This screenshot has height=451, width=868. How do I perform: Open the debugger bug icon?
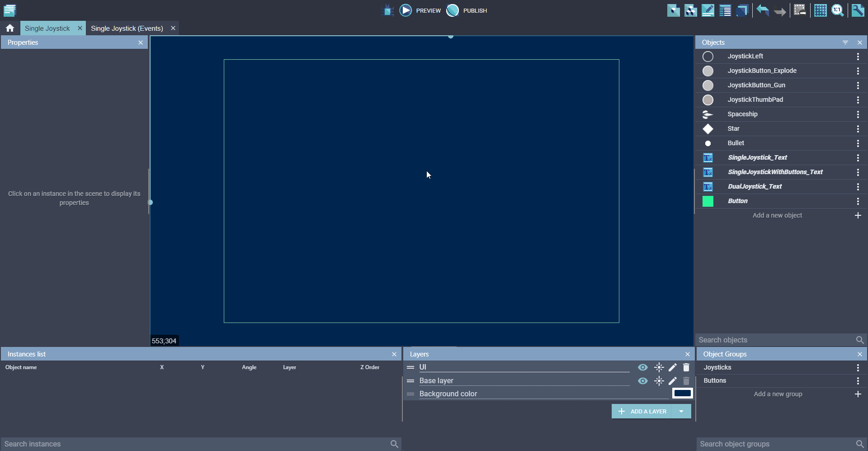coord(387,10)
